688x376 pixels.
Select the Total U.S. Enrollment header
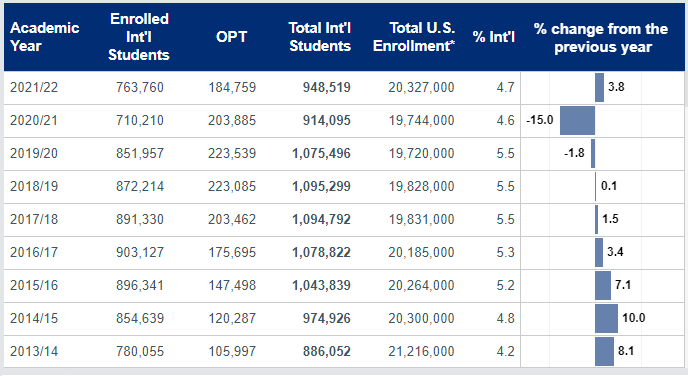tap(414, 37)
